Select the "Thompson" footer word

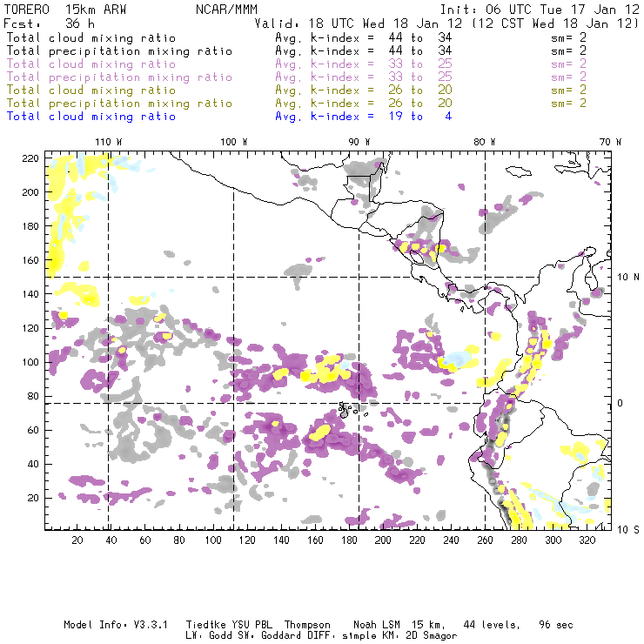[307, 625]
